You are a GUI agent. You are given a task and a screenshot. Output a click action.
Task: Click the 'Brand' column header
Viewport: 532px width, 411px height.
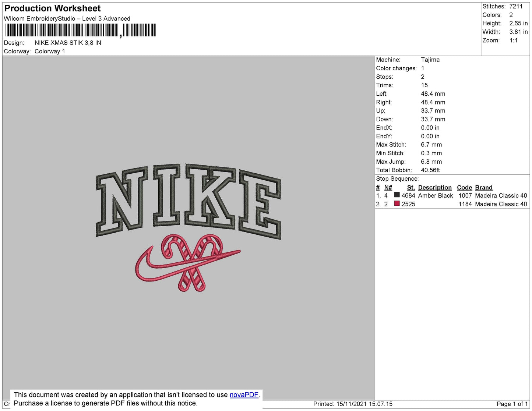[x=484, y=188]
